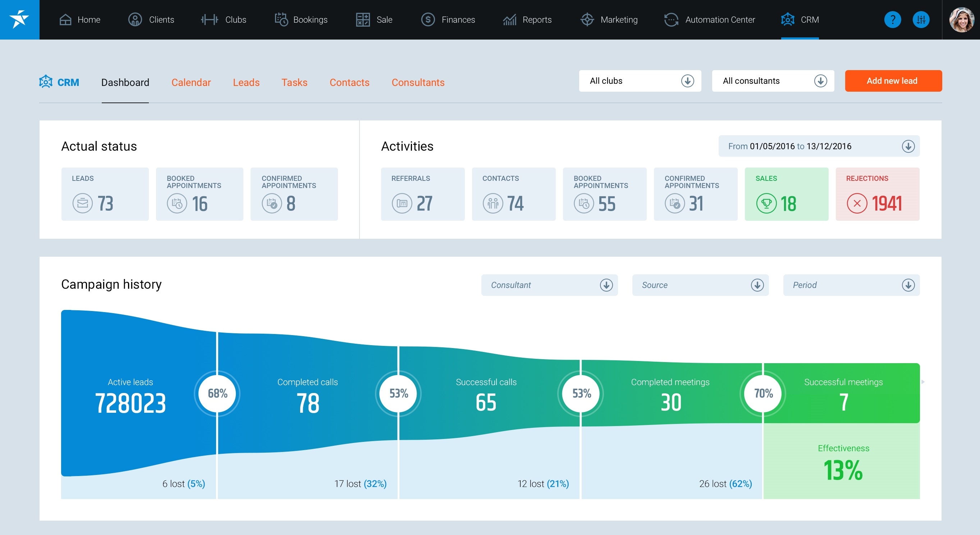Open the help question mark icon
The height and width of the screenshot is (535, 980).
tap(892, 19)
